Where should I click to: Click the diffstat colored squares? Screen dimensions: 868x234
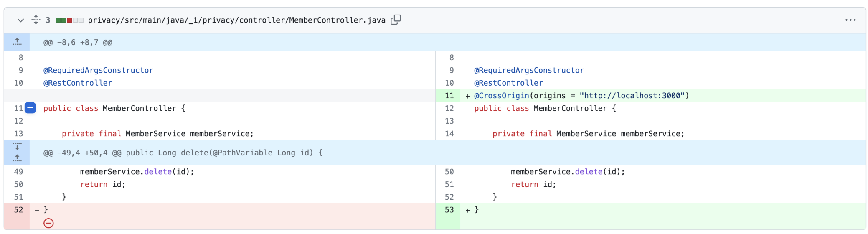69,20
